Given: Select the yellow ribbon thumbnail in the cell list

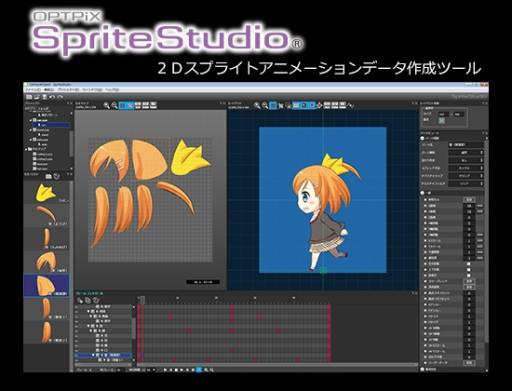Looking at the screenshot, I should pyautogui.click(x=47, y=192).
